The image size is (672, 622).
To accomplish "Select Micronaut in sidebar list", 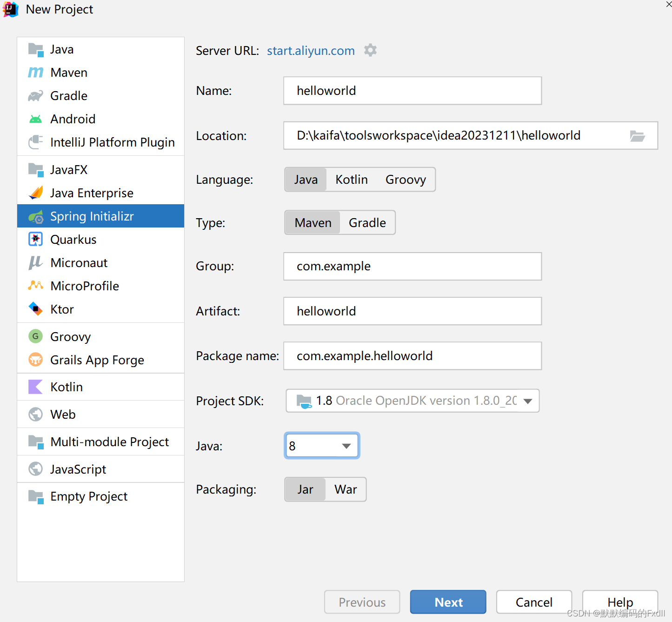I will 100,263.
